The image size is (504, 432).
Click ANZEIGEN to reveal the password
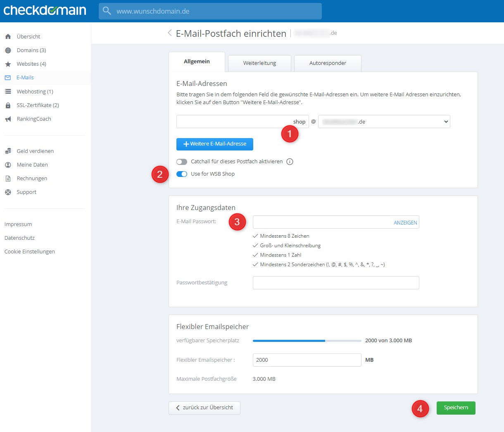[x=405, y=222]
